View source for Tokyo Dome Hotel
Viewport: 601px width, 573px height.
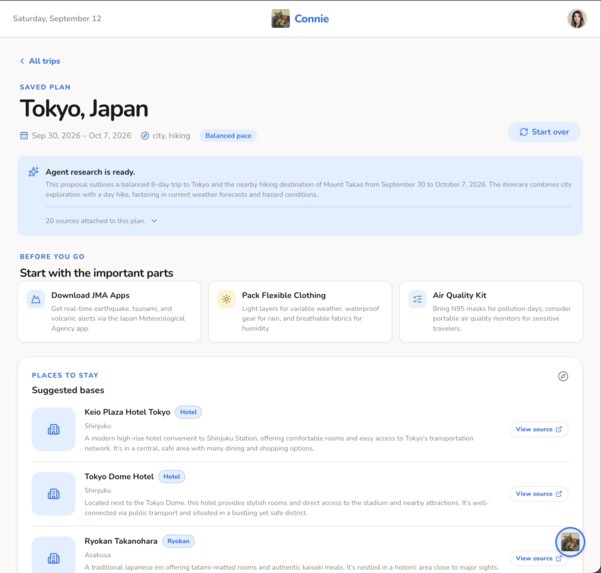coord(539,494)
